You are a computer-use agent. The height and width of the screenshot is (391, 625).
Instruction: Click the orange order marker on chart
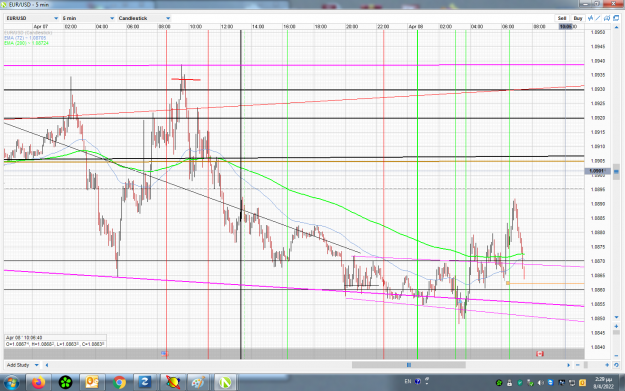[x=507, y=283]
